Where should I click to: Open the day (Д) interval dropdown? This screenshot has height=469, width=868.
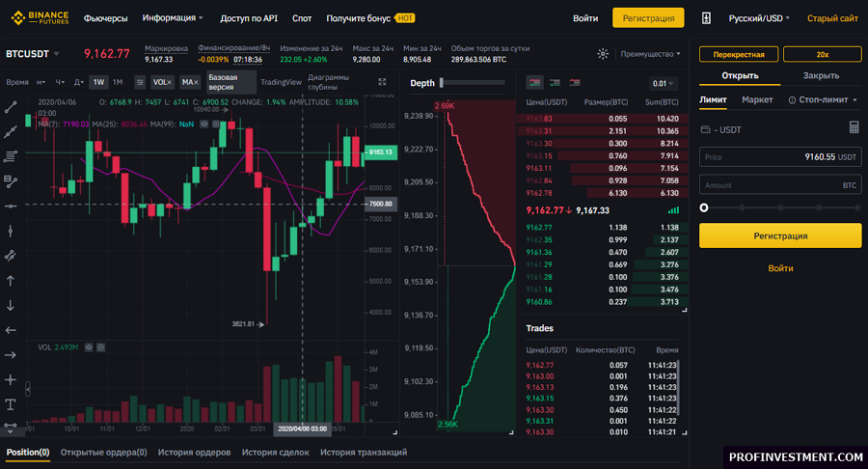pos(79,82)
